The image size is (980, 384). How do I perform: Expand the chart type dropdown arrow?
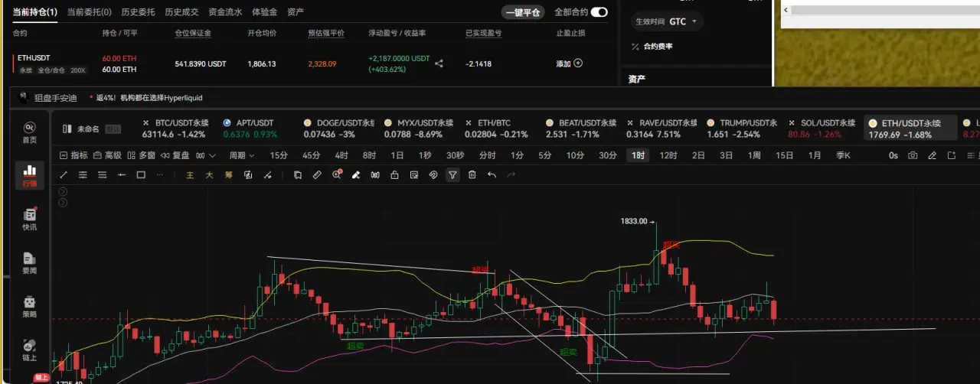click(212, 155)
